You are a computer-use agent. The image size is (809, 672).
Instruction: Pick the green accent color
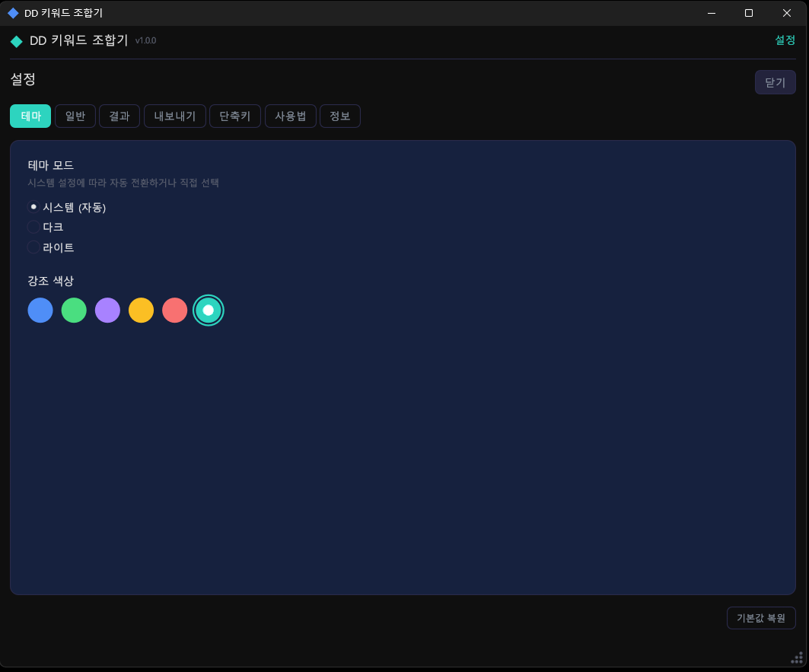pyautogui.click(x=74, y=310)
